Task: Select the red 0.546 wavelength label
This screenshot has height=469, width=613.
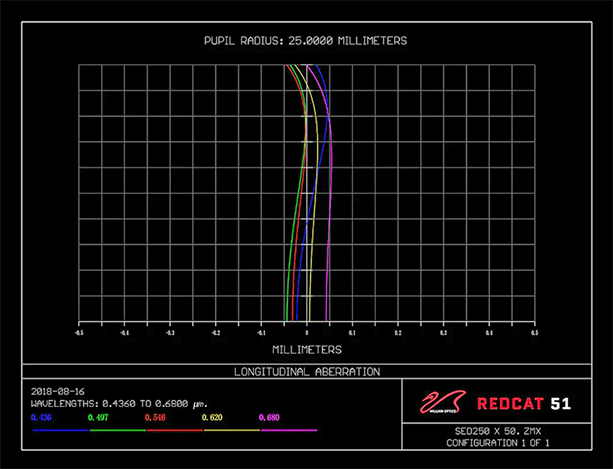Action: pos(155,416)
